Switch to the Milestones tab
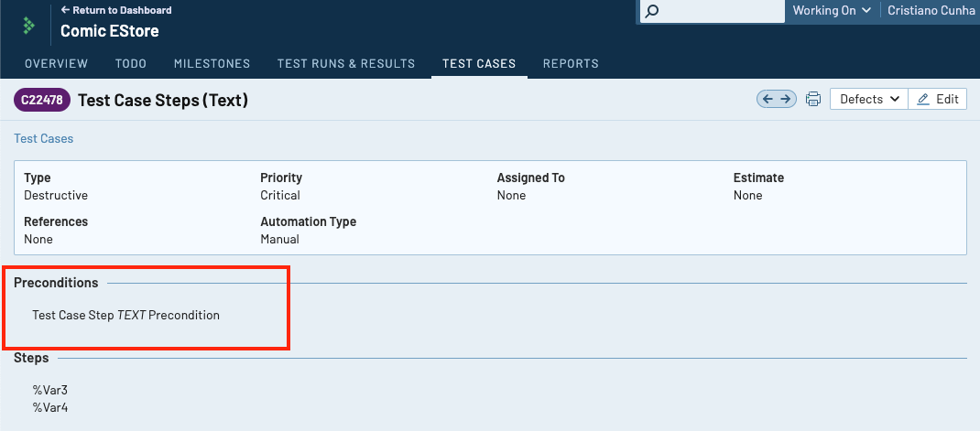The width and height of the screenshot is (980, 431). coord(212,63)
